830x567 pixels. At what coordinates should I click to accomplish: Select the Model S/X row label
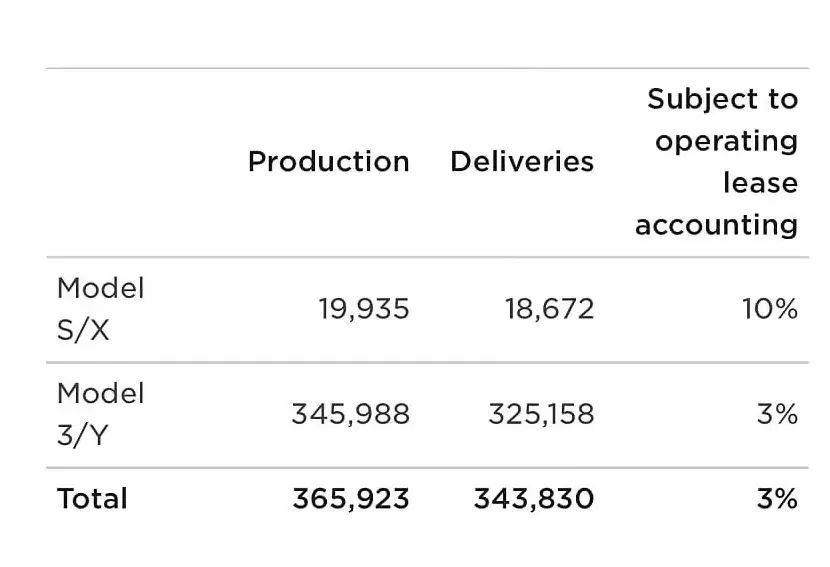101,310
